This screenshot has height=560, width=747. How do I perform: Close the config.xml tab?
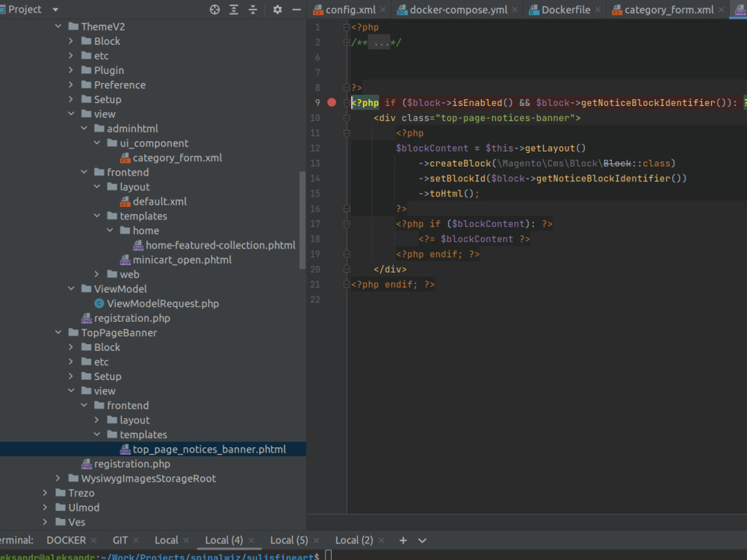(383, 10)
